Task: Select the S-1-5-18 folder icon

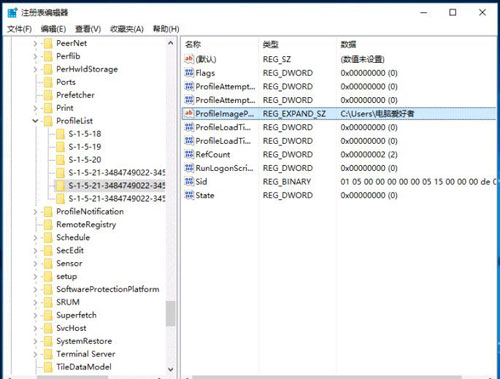Action: coord(60,134)
